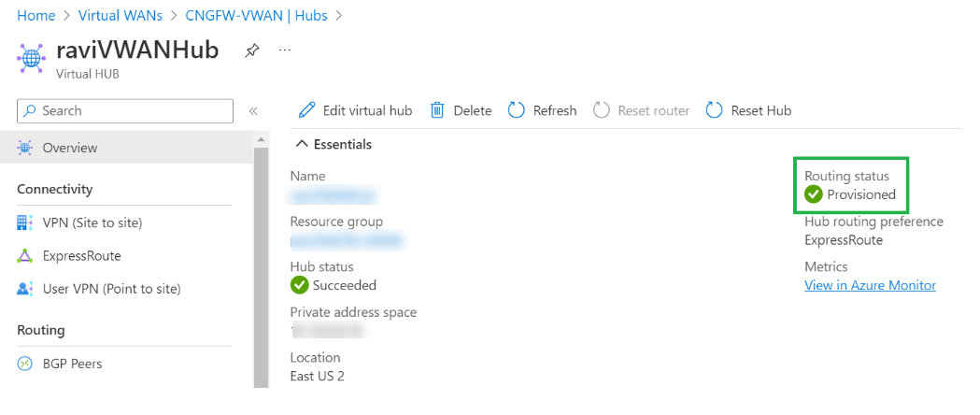Viewport: 980px width, 415px height.
Task: Open the BGP Peers menu item
Action: pyautogui.click(x=72, y=364)
